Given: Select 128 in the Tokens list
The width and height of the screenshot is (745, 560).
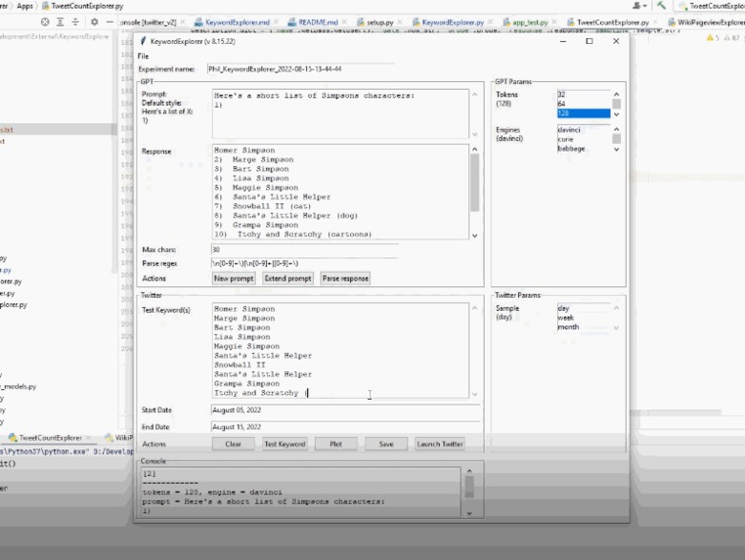Looking at the screenshot, I should 584,113.
